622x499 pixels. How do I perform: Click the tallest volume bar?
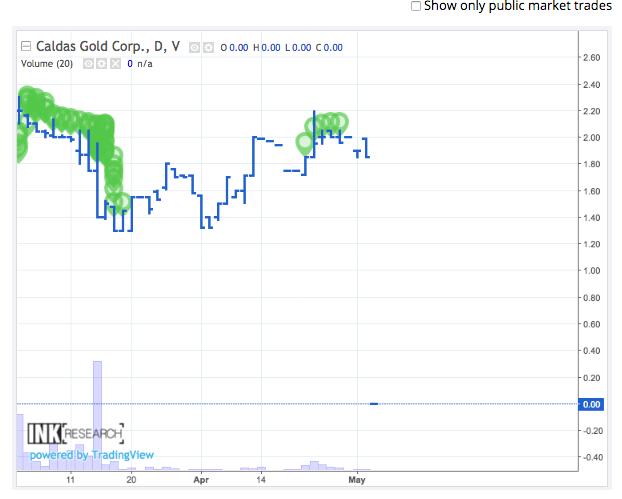point(97,415)
